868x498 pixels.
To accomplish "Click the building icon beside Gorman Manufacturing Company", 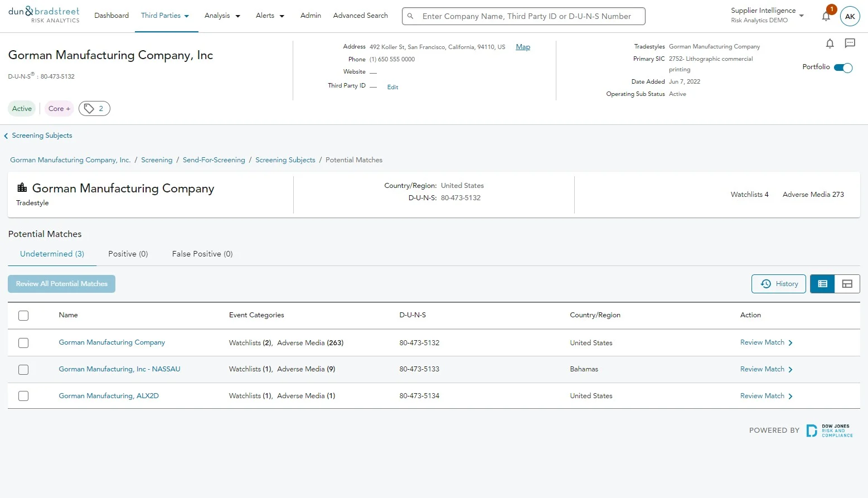I will tap(22, 187).
